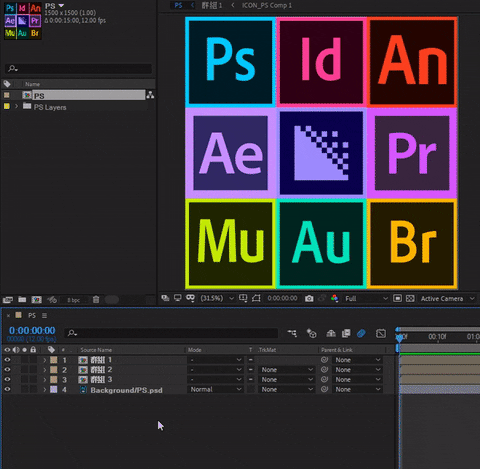Show channel and color management icon
The width and height of the screenshot is (480, 469).
point(335,298)
